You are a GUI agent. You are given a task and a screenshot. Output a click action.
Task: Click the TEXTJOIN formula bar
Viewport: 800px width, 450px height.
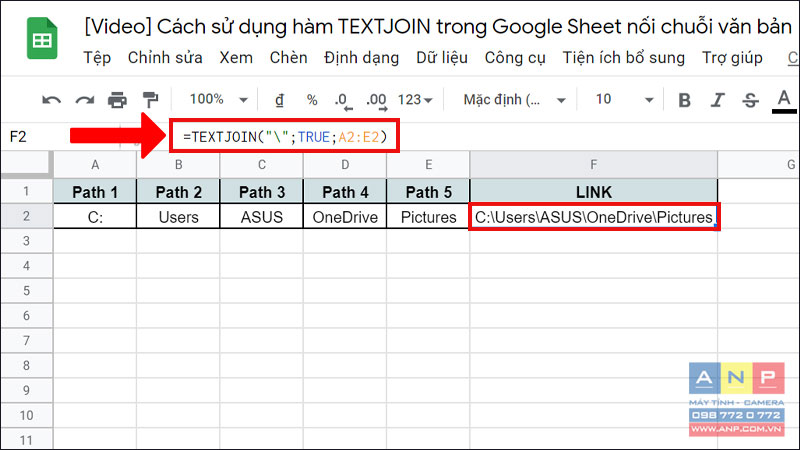coord(285,136)
